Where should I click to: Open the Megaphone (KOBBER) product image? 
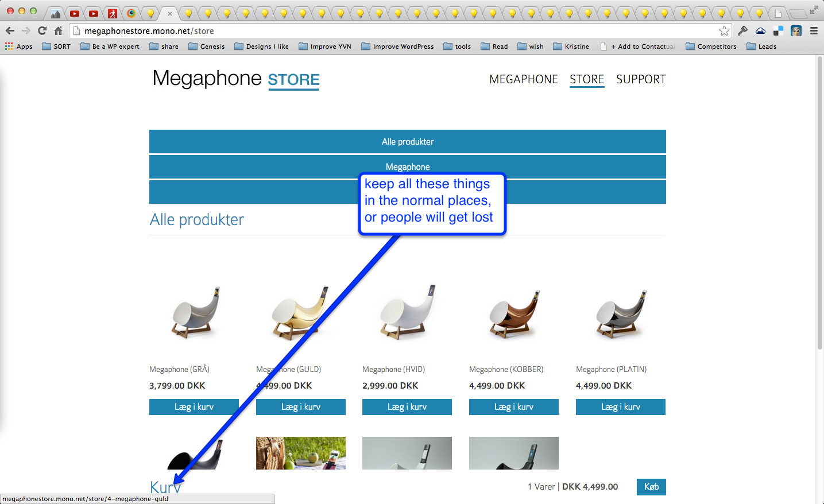[514, 313]
